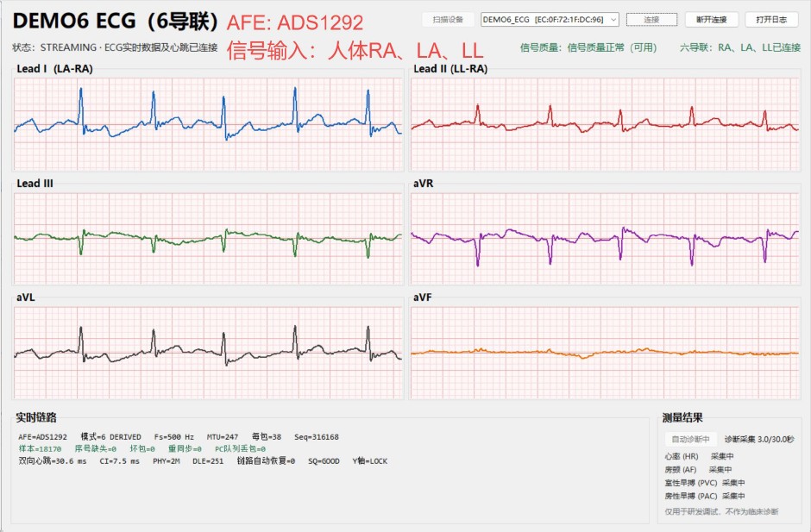
Task: Click the Lead III label
Action: click(x=35, y=184)
